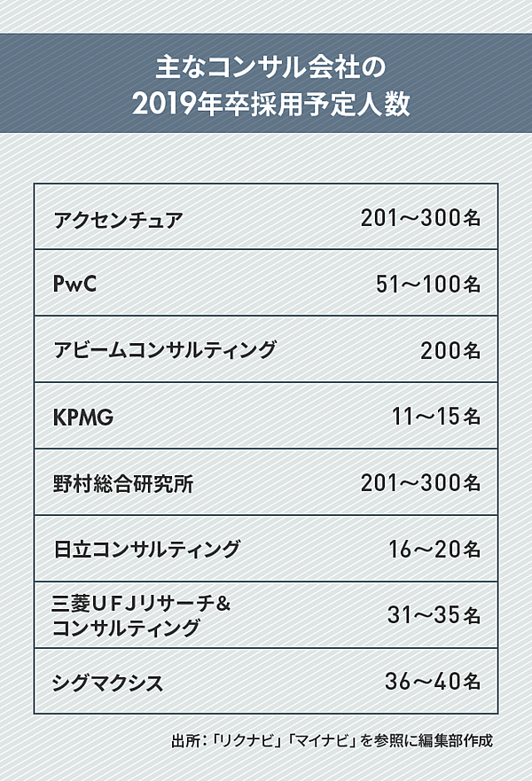Image resolution: width=532 pixels, height=781 pixels.
Task: Select the 日立コンサルティング label
Action: point(146,550)
